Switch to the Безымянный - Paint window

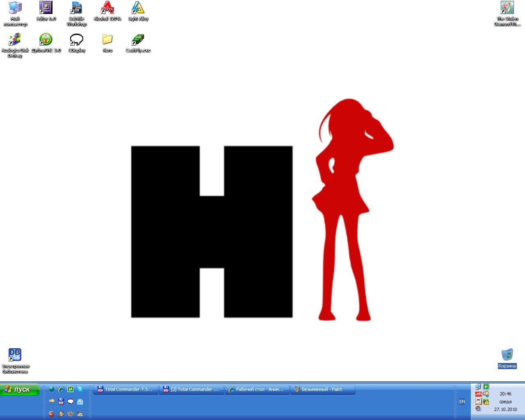click(x=322, y=389)
